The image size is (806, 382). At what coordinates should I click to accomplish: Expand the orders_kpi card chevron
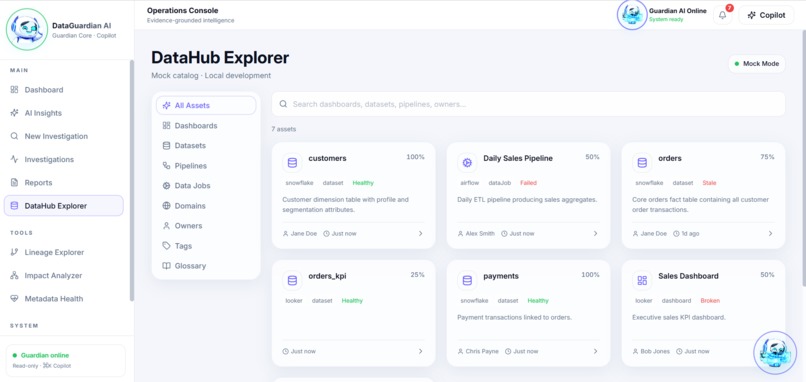[x=420, y=351]
